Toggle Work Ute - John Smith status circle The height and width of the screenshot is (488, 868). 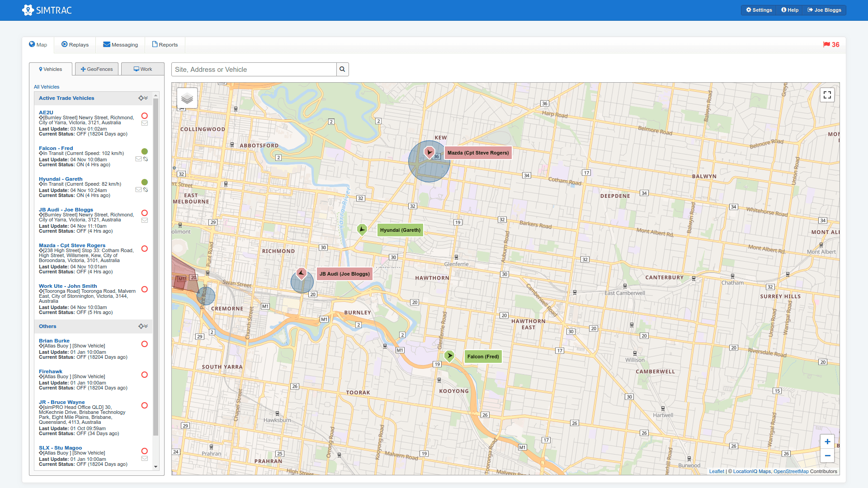145,289
